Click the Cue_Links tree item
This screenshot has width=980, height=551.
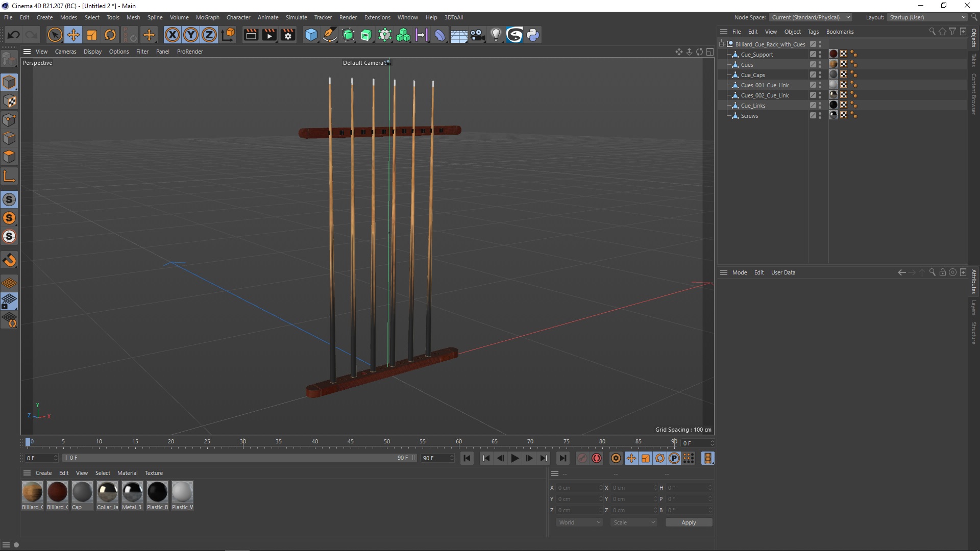point(753,106)
